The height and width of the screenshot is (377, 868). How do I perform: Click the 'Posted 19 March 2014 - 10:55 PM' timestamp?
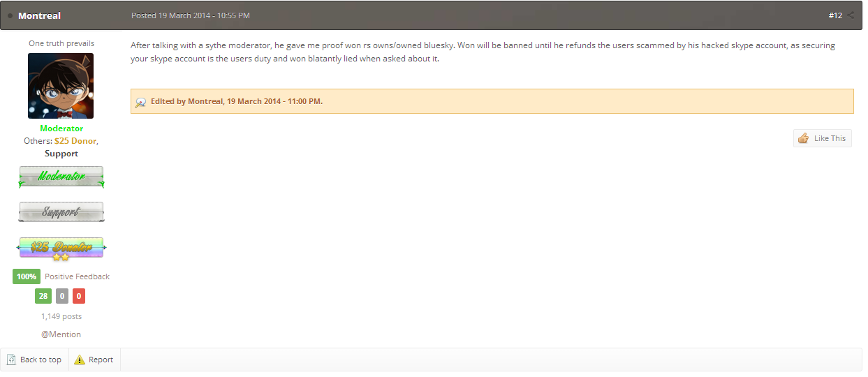pos(191,15)
